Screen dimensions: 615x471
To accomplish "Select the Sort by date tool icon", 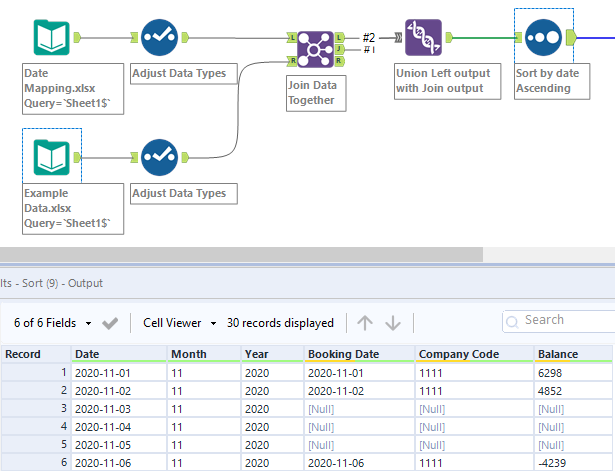I will click(x=543, y=38).
